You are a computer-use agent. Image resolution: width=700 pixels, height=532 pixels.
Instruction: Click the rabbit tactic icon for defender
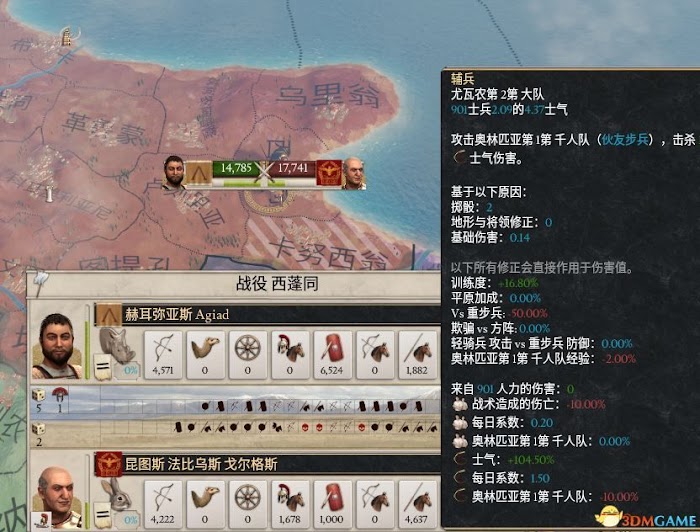[x=117, y=495]
